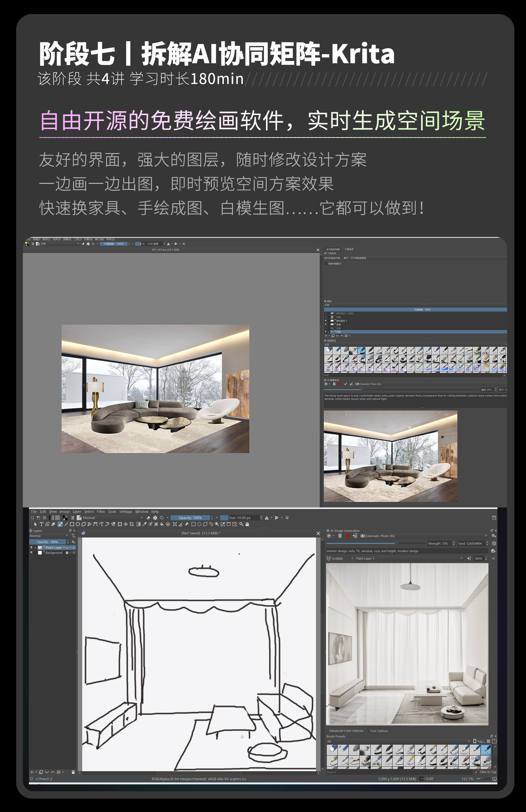The image size is (526, 812).
Task: Pick the Ellipse shape tool in lower Krita
Action: (x=78, y=524)
